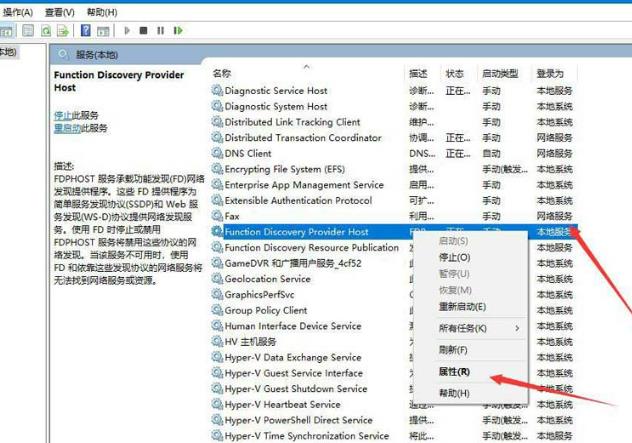Screen dimensions: 632x443
Task: Click the 停止 link for this service
Action: [x=62, y=115]
